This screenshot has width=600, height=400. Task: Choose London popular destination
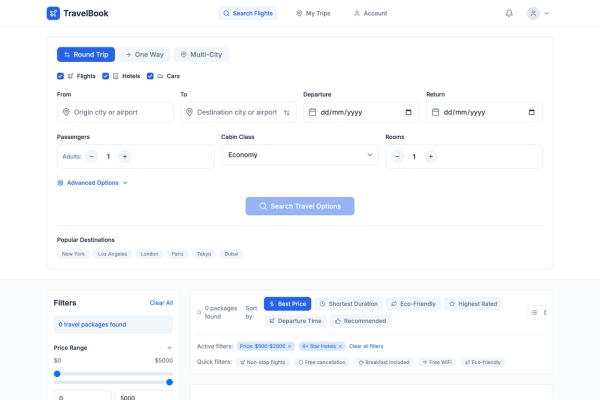[x=149, y=254]
